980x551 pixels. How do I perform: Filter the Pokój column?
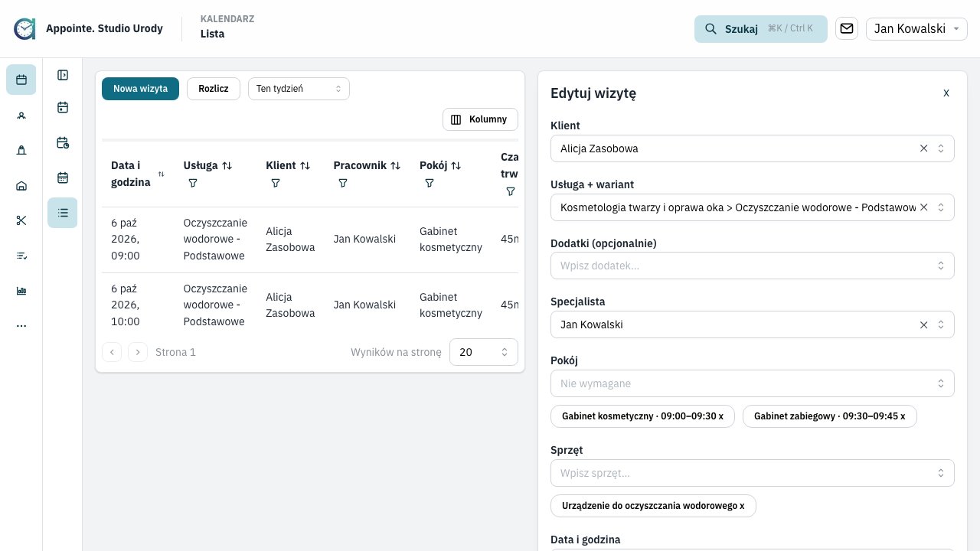[x=430, y=184]
